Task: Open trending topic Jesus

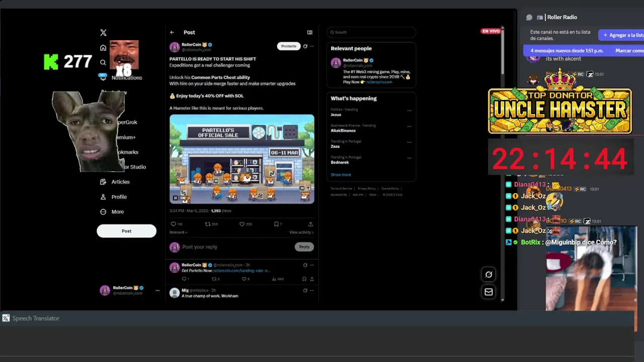Action: (x=336, y=115)
